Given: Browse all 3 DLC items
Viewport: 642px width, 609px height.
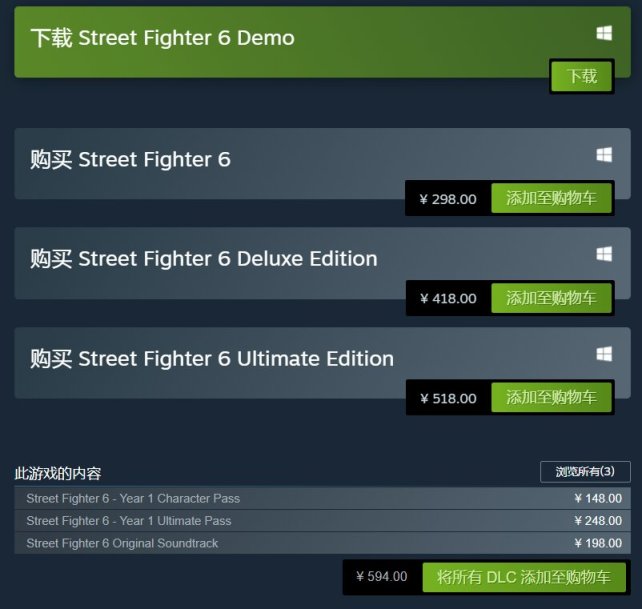Looking at the screenshot, I should [585, 472].
